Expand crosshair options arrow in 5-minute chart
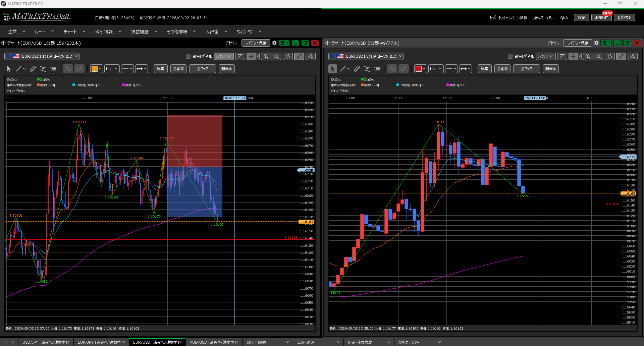Image resolution: width=644 pixels, height=346 pixels. (x=580, y=56)
